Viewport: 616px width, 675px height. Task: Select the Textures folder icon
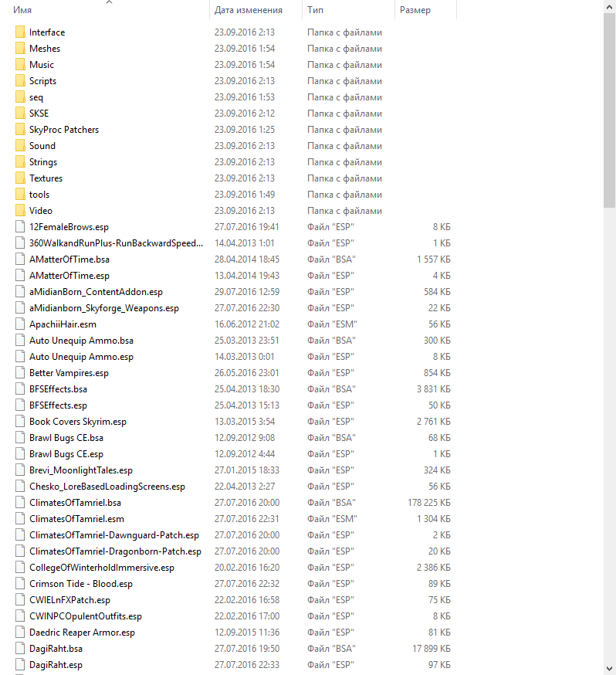pos(20,178)
